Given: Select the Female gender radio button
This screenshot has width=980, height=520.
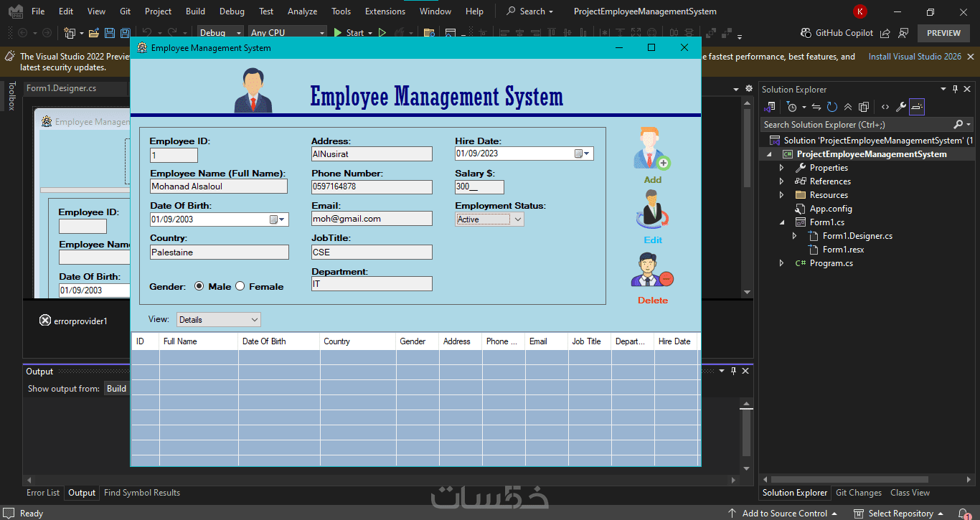Looking at the screenshot, I should (x=240, y=286).
